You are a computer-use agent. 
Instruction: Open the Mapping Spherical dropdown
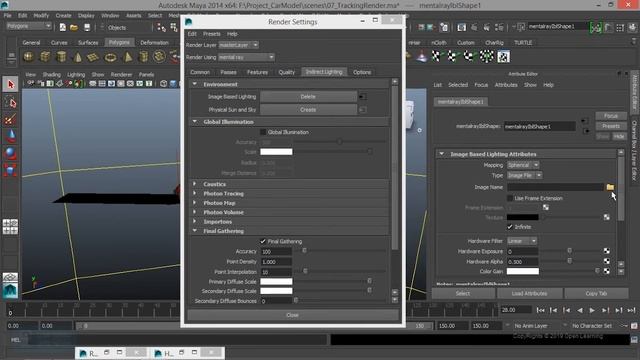523,165
